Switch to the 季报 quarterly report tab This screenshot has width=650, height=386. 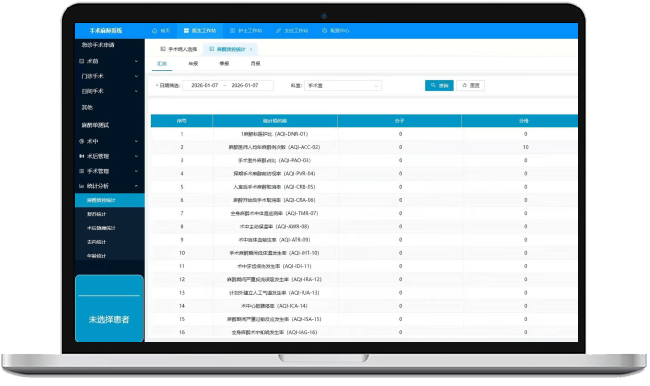[224, 63]
